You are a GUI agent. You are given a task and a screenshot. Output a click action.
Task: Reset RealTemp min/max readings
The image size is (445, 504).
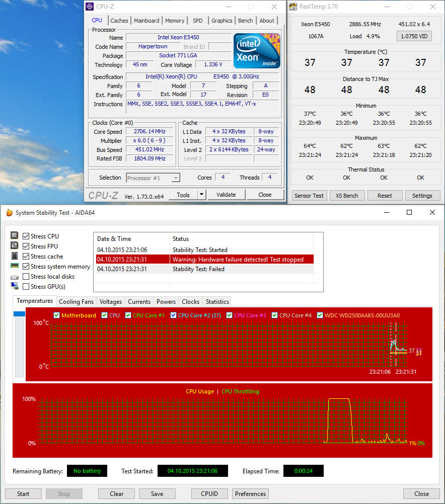(x=385, y=196)
